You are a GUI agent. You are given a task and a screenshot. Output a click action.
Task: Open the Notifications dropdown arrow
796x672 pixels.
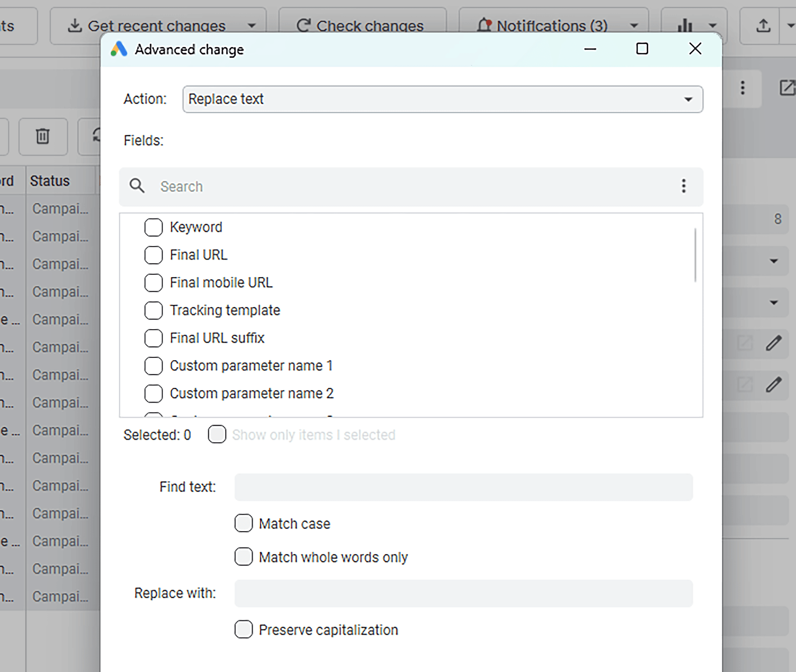pyautogui.click(x=633, y=25)
